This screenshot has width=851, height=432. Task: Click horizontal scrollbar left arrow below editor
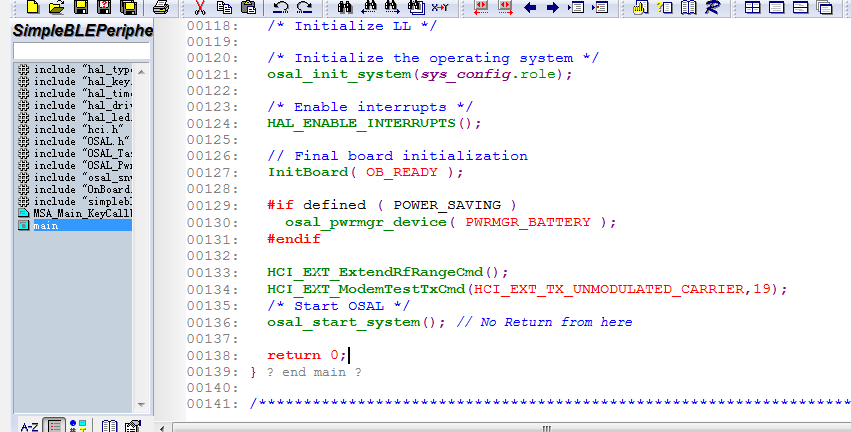click(x=162, y=428)
